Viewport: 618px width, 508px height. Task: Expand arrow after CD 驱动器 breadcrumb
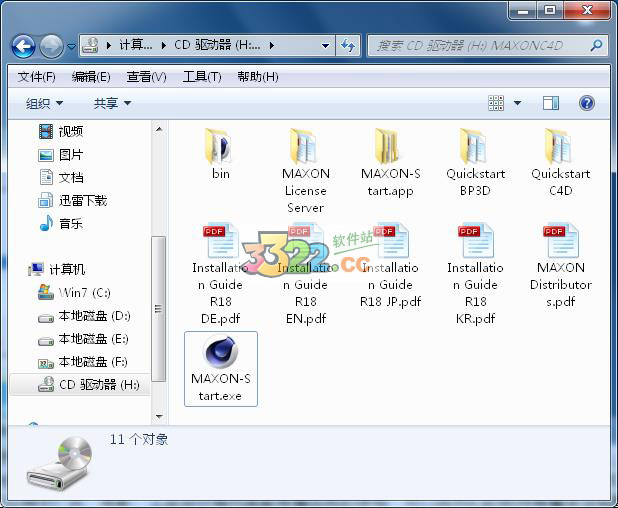pyautogui.click(x=272, y=46)
